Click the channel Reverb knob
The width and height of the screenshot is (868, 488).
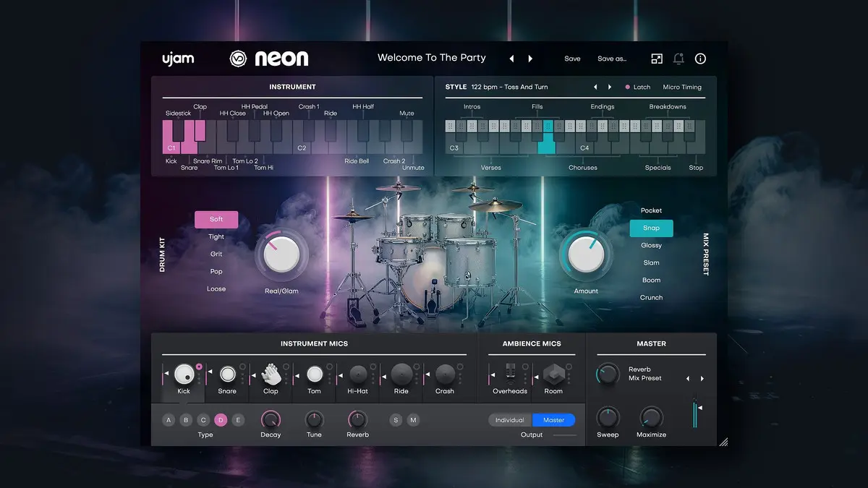pyautogui.click(x=357, y=419)
